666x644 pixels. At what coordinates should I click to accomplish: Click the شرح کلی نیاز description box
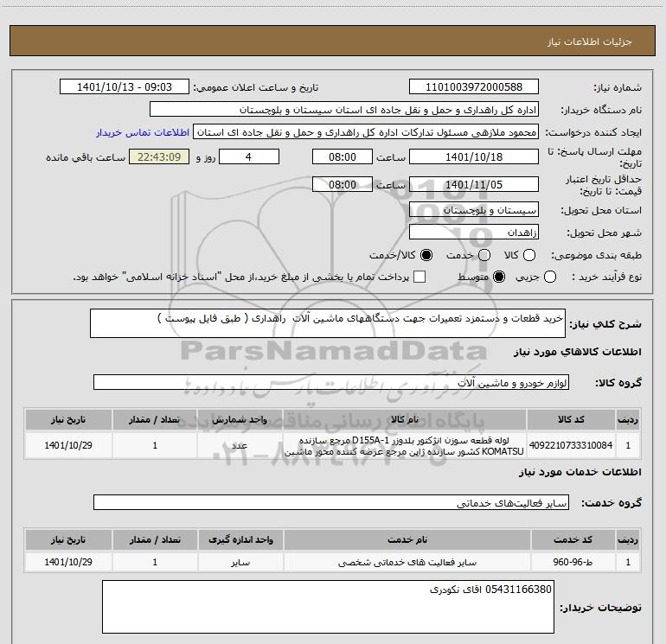328,323
